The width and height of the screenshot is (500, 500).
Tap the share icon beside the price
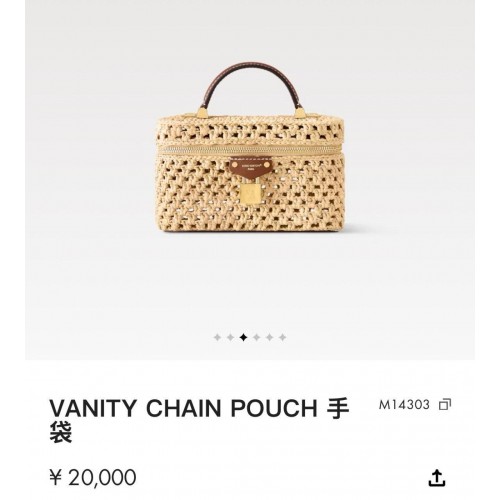437,478
